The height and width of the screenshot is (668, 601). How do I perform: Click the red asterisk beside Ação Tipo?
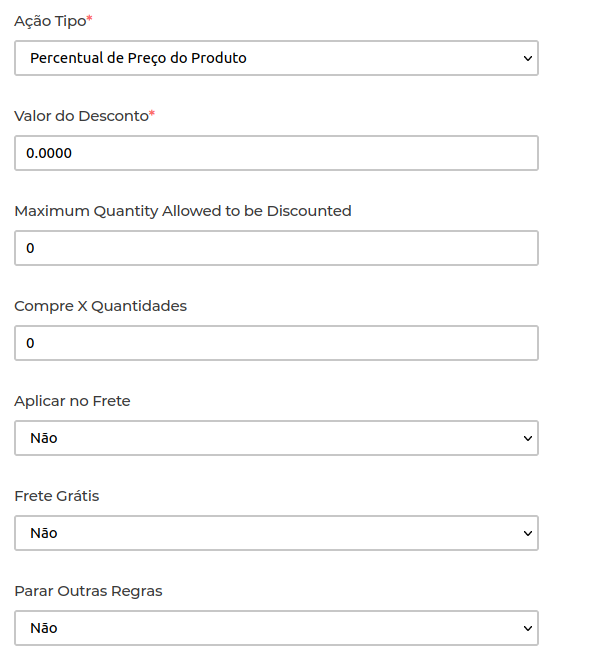90,19
